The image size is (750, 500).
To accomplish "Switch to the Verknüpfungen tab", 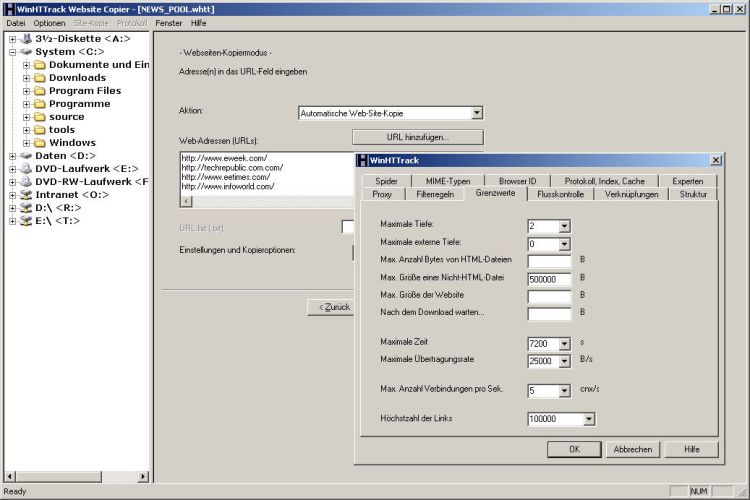I will coord(631,194).
